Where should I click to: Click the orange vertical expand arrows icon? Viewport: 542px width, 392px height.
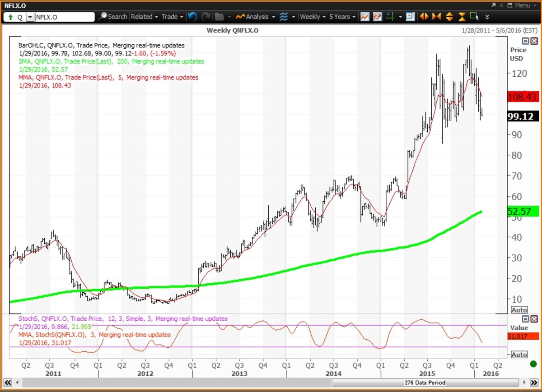449,17
